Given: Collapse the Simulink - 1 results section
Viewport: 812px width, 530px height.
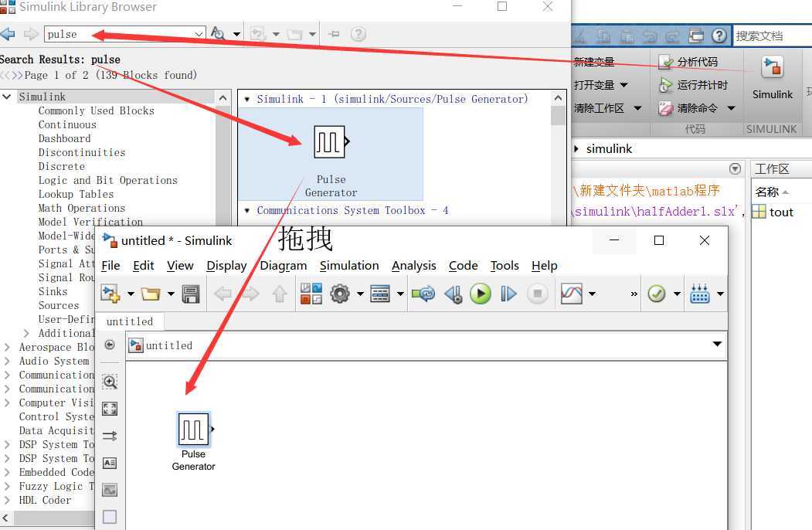Looking at the screenshot, I should [247, 99].
